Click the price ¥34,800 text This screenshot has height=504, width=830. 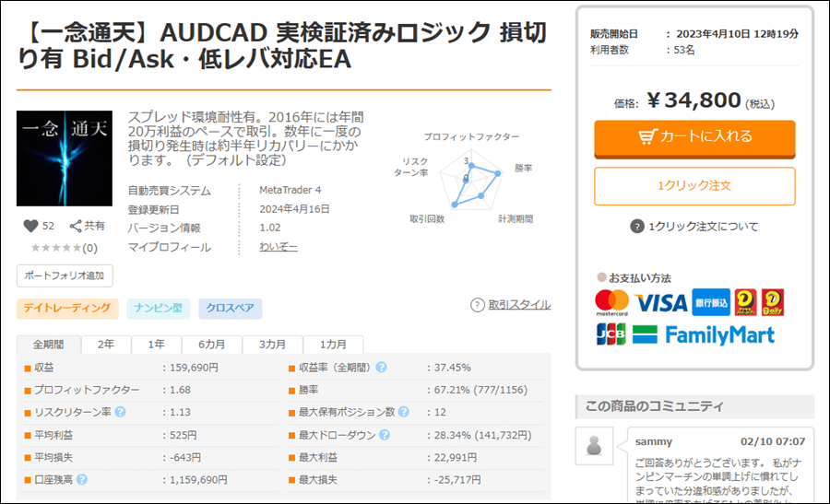pos(694,100)
